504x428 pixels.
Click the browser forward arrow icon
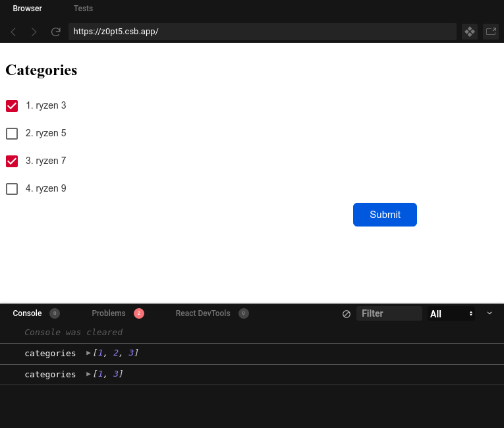pos(34,32)
